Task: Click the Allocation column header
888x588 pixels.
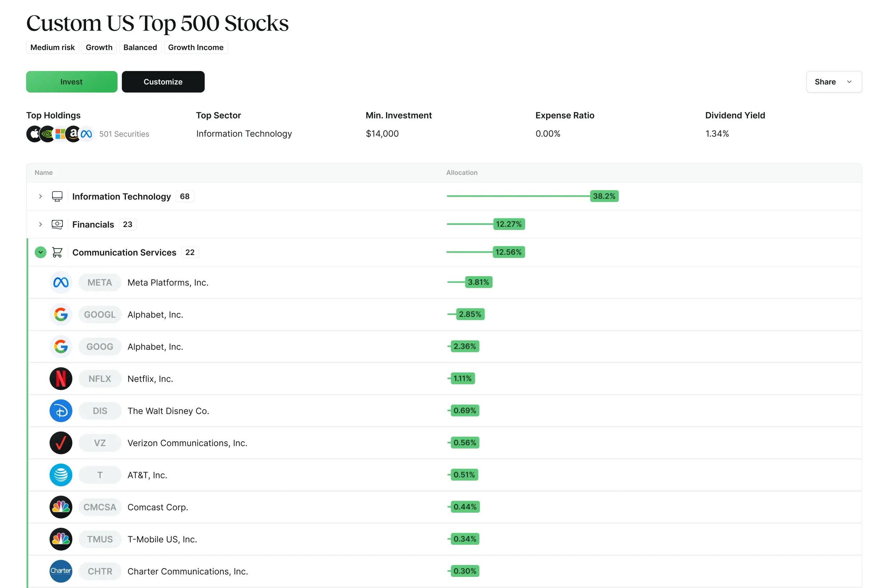Action: click(462, 173)
